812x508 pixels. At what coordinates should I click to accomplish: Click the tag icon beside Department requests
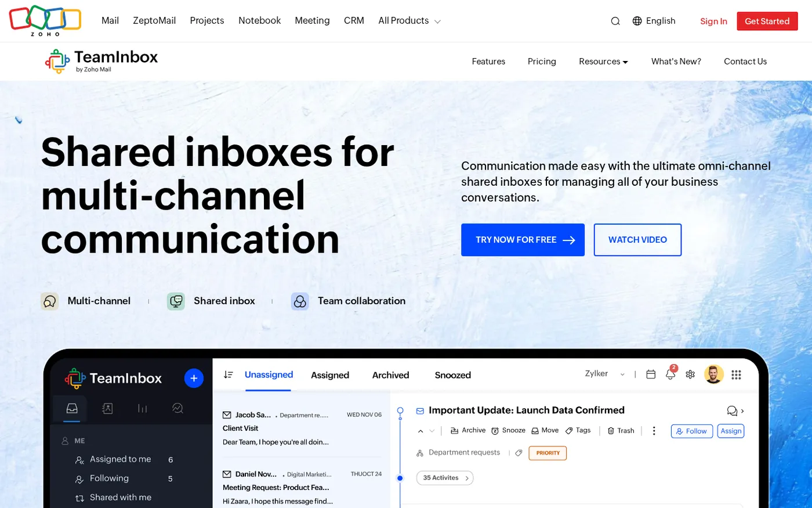tap(519, 453)
